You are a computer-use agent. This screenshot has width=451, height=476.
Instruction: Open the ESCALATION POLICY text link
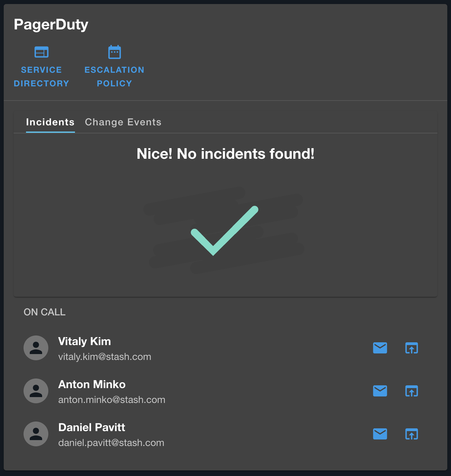pos(114,77)
